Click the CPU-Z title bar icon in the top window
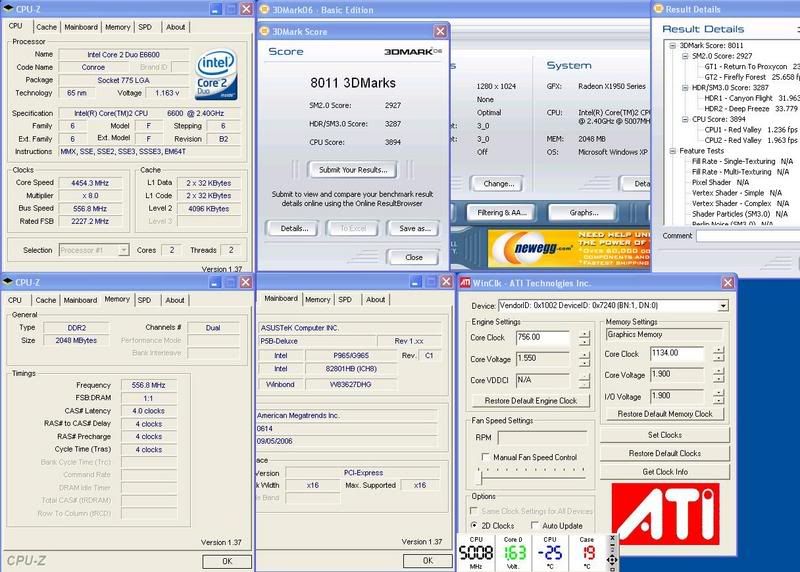Screen dimensions: 800x572 [8, 9]
